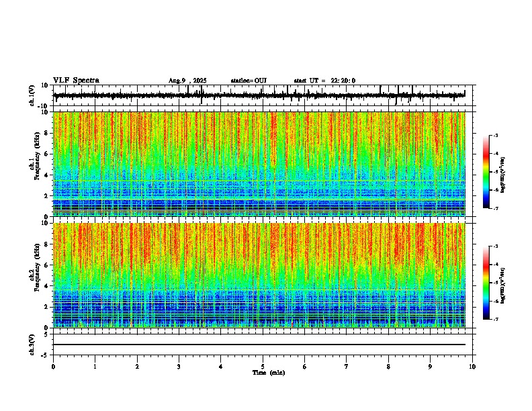The width and height of the screenshot is (532, 411).
Task: Click the ch.1 spectrogram color scale bar
Action: [486, 172]
